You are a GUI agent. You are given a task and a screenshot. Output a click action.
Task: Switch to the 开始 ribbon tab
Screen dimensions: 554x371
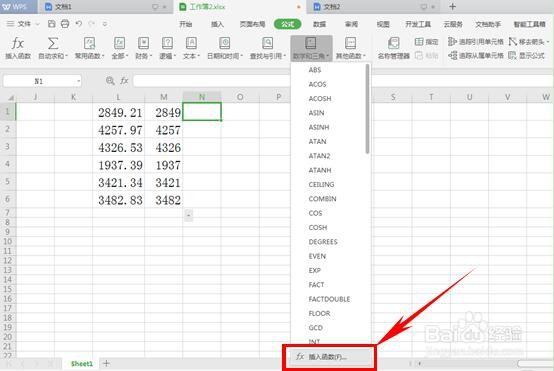185,24
